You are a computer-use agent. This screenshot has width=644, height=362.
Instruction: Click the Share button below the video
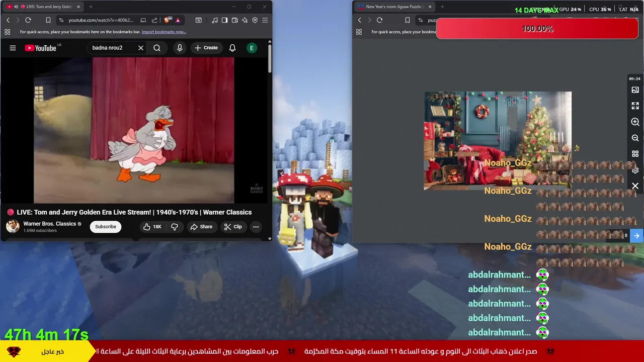click(x=201, y=227)
